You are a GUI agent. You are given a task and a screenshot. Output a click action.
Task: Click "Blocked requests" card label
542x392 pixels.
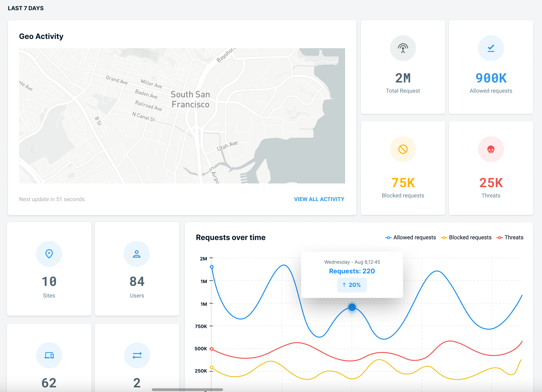(403, 196)
